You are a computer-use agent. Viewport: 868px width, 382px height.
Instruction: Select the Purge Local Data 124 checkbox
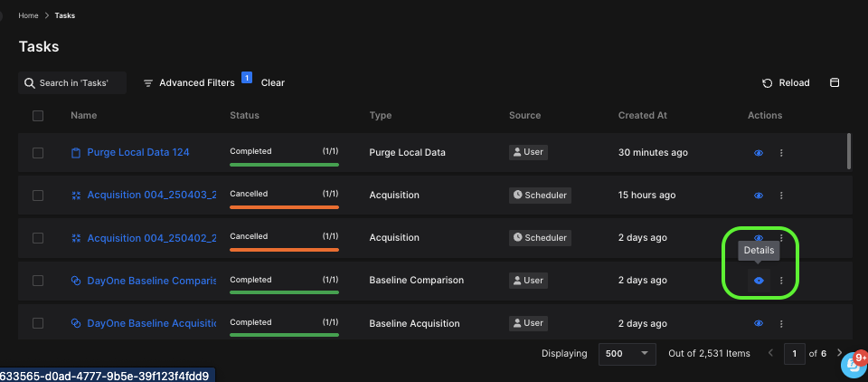(38, 153)
